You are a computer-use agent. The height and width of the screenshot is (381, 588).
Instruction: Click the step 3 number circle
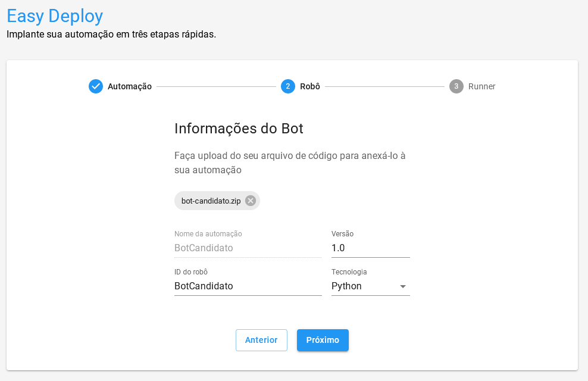click(x=456, y=86)
